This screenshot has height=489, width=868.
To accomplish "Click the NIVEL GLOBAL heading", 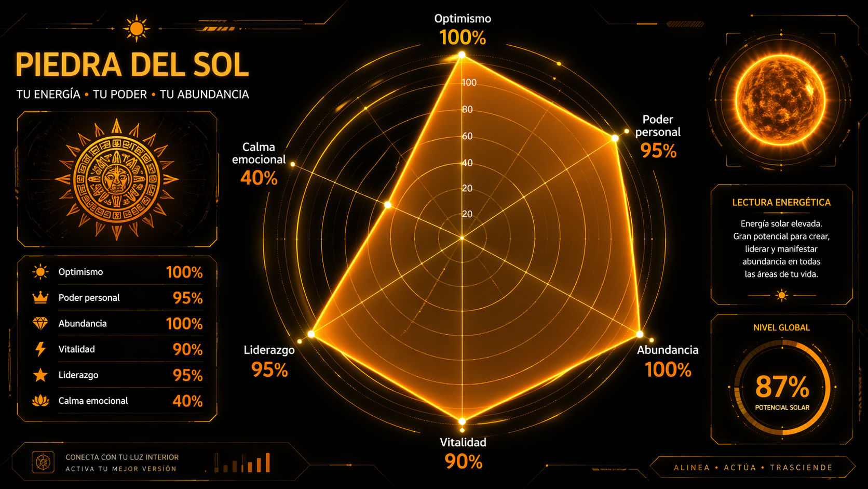I will [781, 328].
